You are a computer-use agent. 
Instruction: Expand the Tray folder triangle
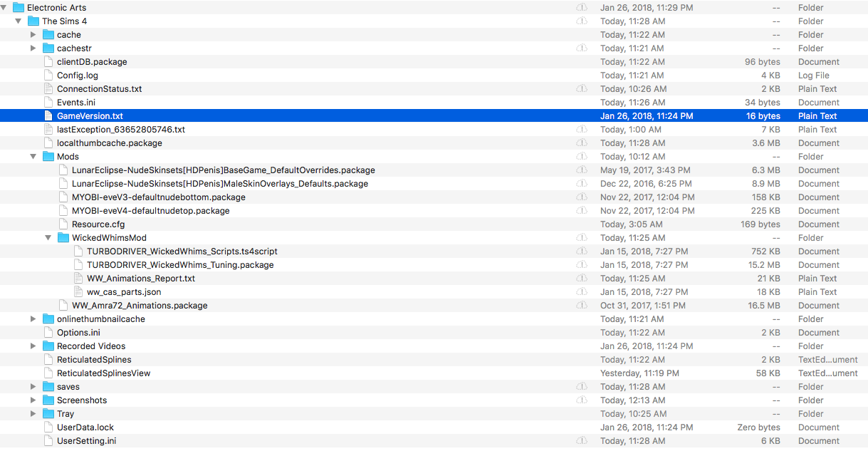(33, 414)
